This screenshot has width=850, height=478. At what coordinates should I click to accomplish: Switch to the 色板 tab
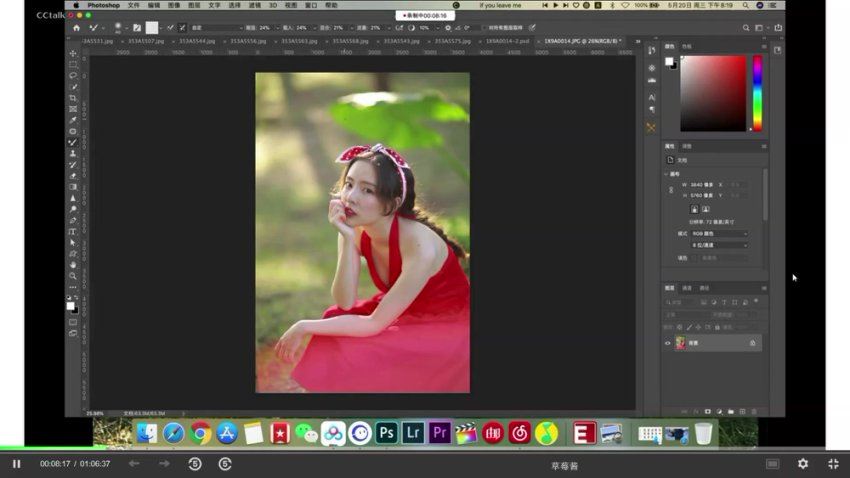686,47
